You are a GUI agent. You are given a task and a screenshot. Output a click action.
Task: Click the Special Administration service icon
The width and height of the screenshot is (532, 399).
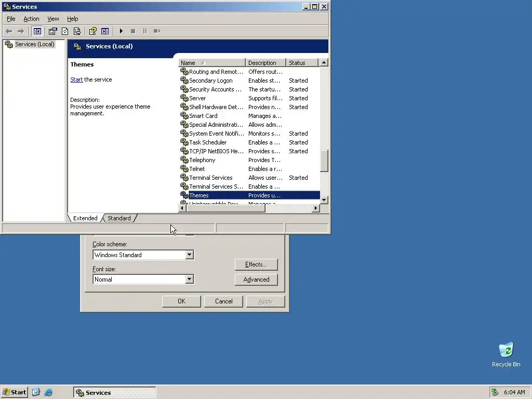[x=184, y=125]
